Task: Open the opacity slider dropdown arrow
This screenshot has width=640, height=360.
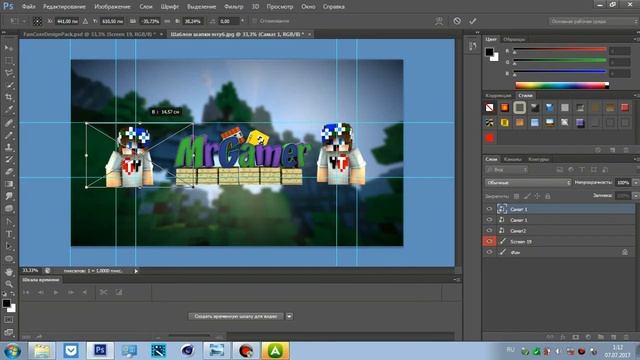Action: coord(635,182)
